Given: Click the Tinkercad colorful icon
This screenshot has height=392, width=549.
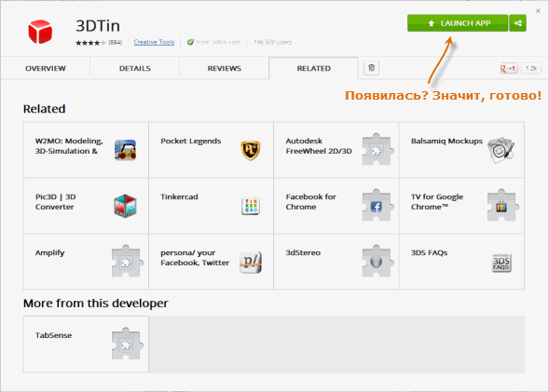Looking at the screenshot, I should click(251, 206).
